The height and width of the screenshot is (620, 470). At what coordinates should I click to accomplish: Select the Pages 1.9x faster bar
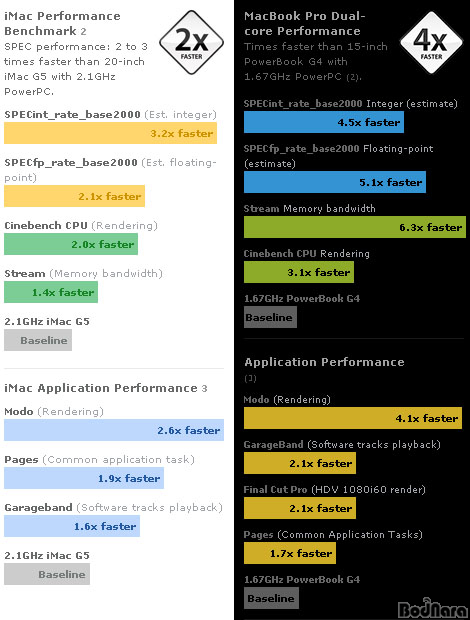(84, 478)
